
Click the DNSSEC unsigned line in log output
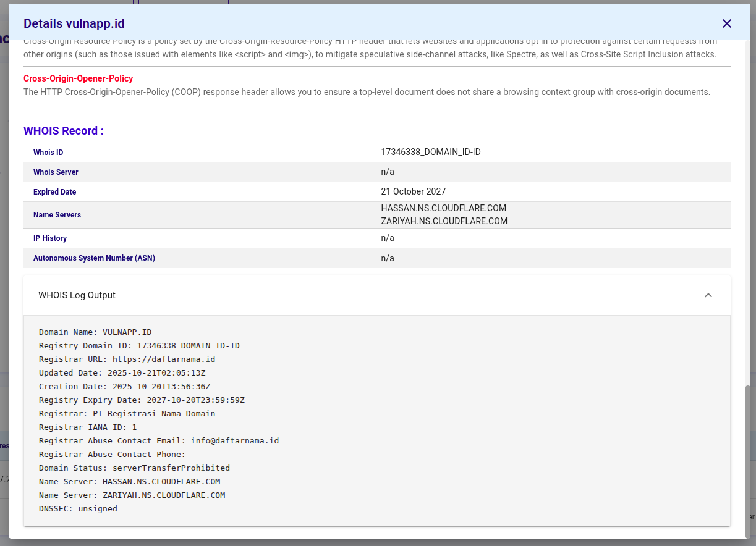[79, 508]
